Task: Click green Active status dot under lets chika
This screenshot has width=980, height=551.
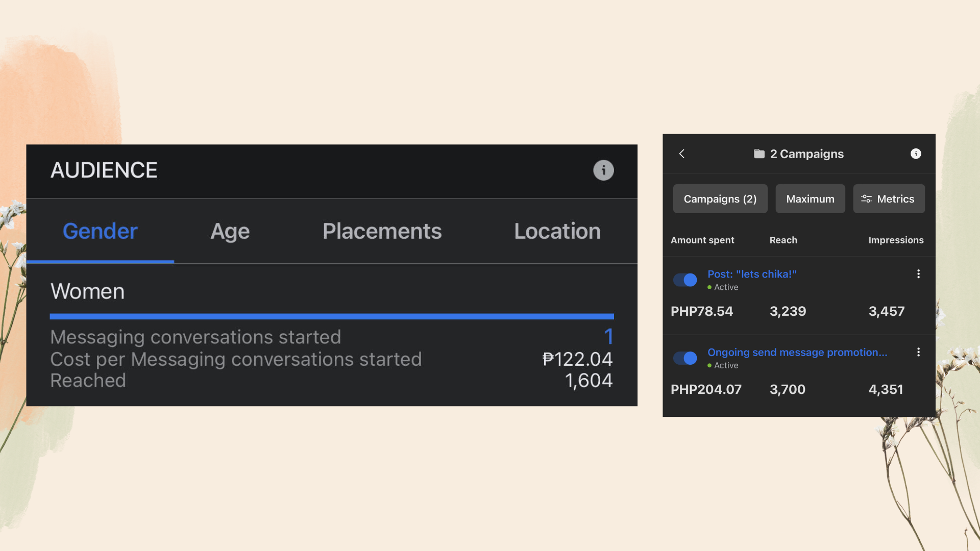Action: (x=709, y=287)
